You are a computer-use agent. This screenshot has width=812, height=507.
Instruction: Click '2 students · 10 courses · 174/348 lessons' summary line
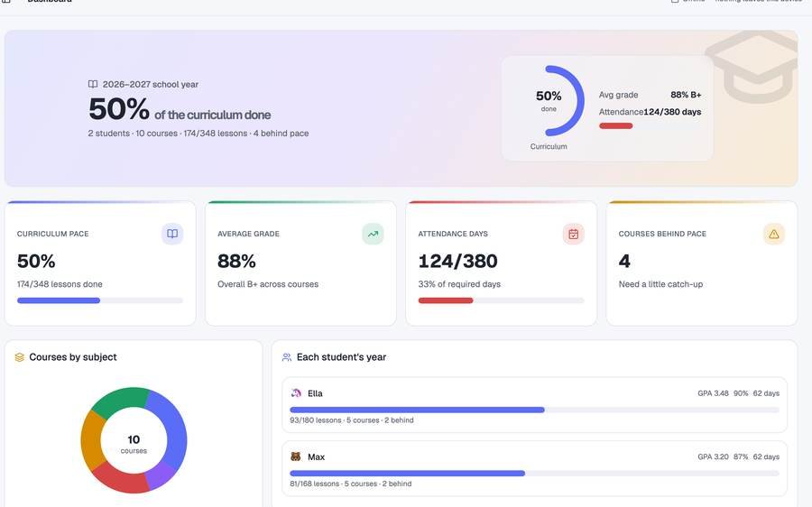pyautogui.click(x=168, y=134)
